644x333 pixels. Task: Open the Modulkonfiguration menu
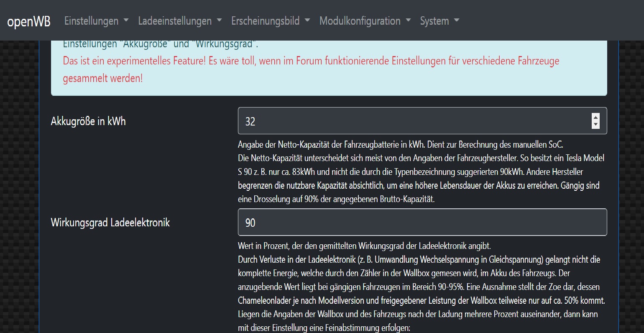coord(360,21)
